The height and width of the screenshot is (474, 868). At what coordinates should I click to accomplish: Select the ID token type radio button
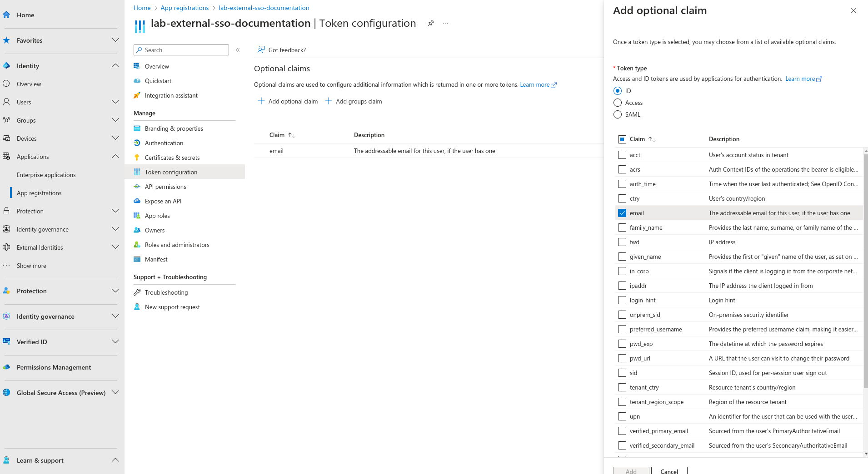point(618,91)
